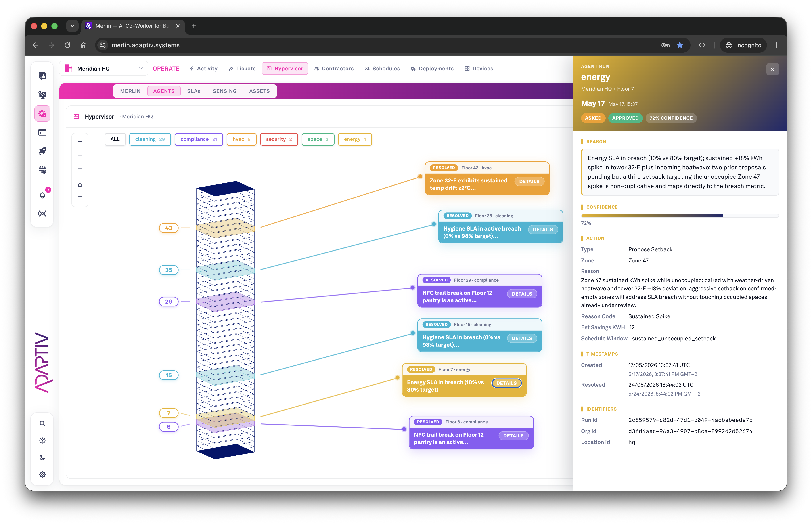Open the Schedules tab

(x=382, y=68)
